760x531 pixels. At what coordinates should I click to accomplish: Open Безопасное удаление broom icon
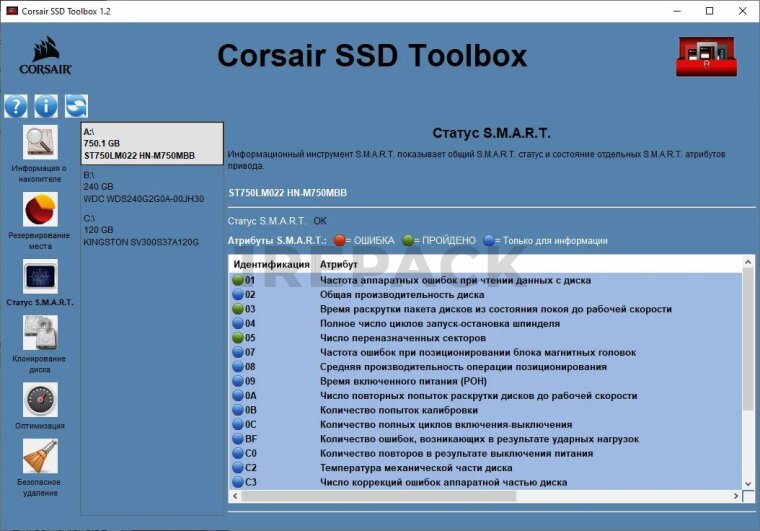(40, 457)
